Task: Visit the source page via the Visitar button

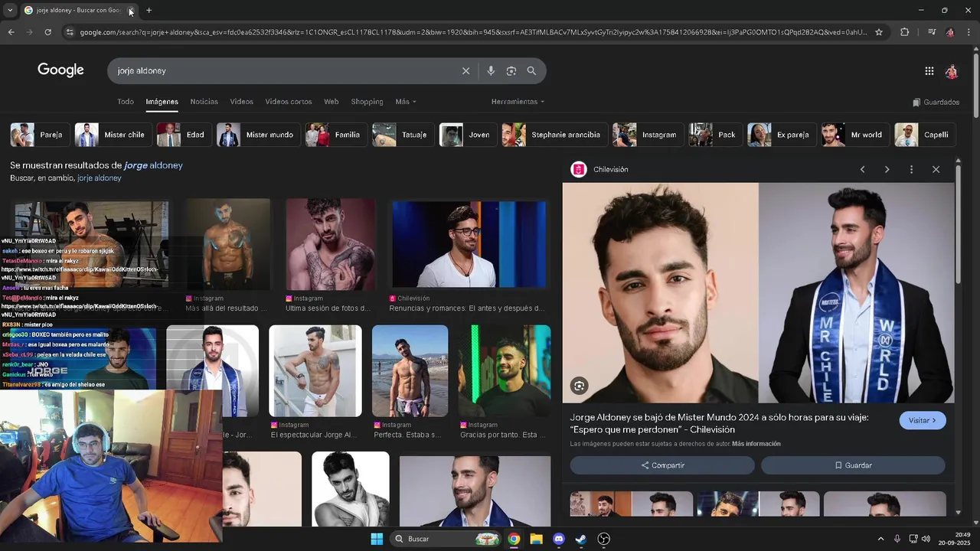Action: [923, 421]
